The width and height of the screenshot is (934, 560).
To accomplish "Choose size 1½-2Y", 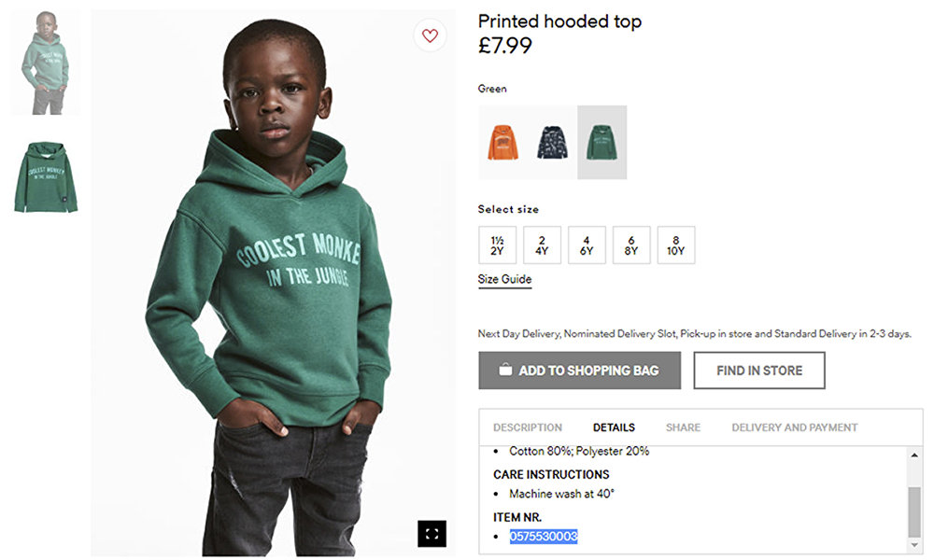I will (497, 245).
